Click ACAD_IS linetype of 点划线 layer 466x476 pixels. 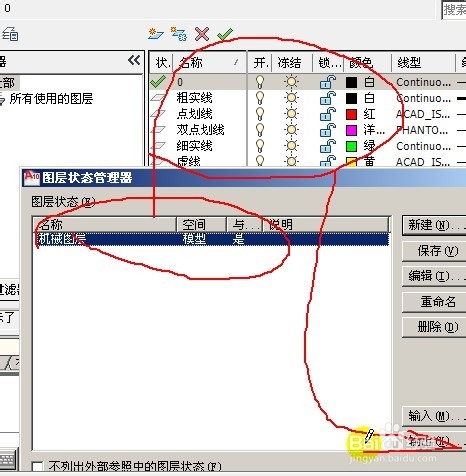point(423,114)
